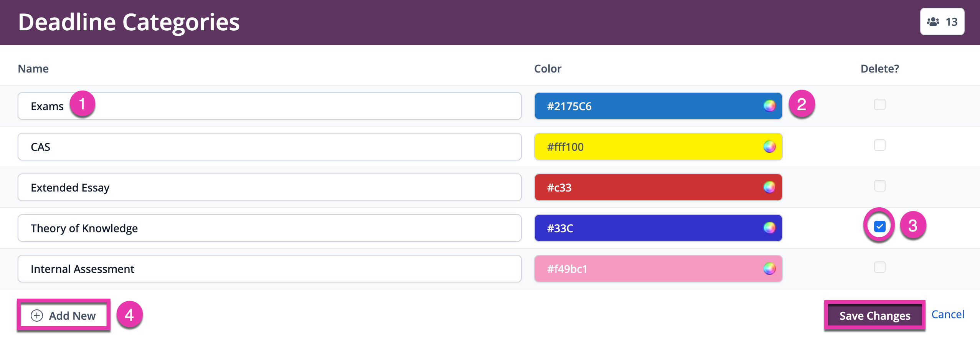
Task: Open color wheel icon for Internal Assessment
Action: pos(769,268)
